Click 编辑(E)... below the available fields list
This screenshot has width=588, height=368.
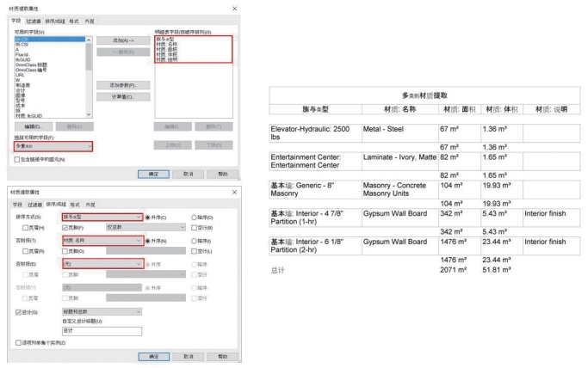coord(33,126)
